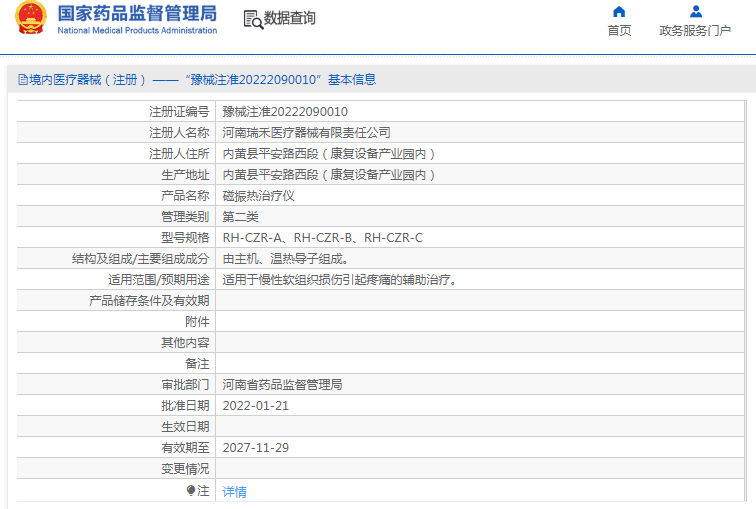Click the 型号规格 label
Image resolution: width=756 pixels, height=509 pixels.
click(x=185, y=238)
